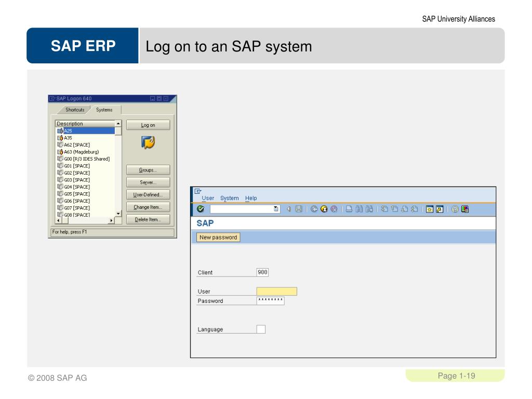This screenshot has width=532, height=399.
Task: Click the SAP Logon blue-yellow logo icon
Action: [x=148, y=142]
